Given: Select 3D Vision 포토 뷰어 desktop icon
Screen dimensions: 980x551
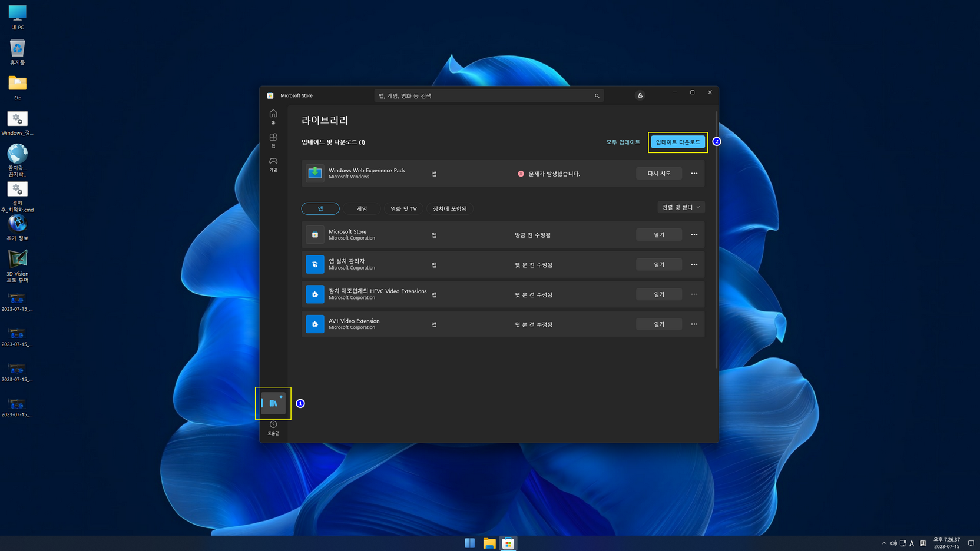Looking at the screenshot, I should point(17,266).
